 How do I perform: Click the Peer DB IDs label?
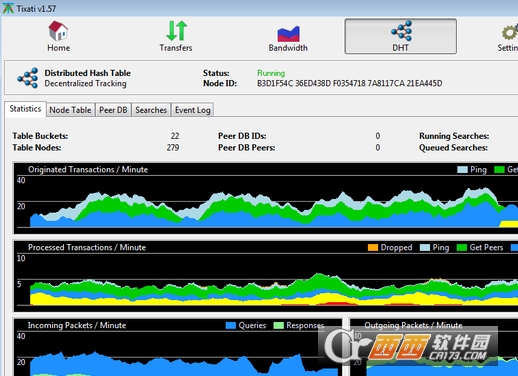242,136
